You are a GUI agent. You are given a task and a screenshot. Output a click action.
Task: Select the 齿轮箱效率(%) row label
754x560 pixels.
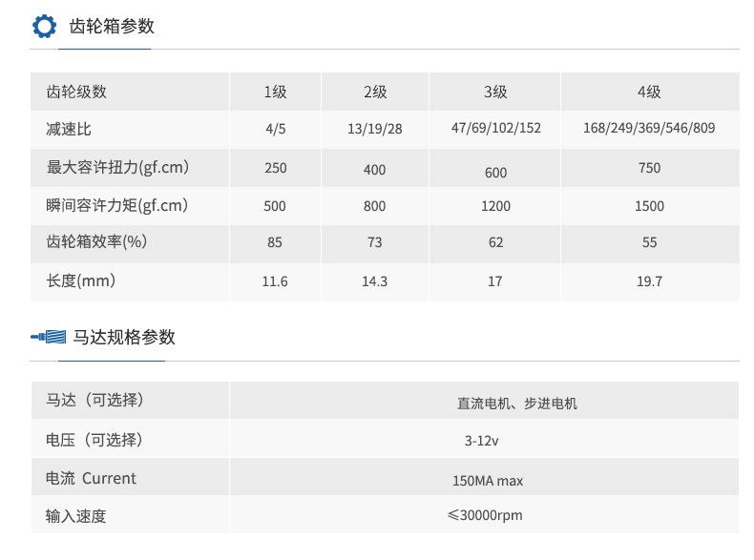95,242
